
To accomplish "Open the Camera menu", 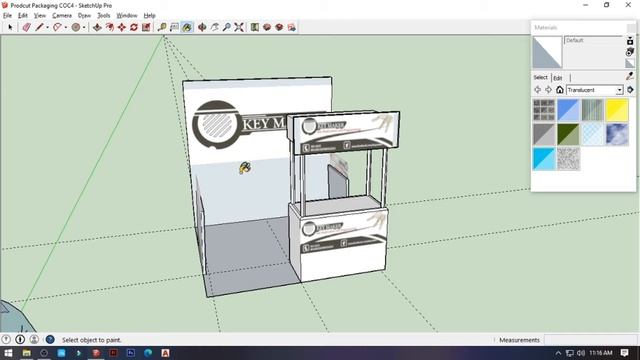I will [x=62, y=16].
